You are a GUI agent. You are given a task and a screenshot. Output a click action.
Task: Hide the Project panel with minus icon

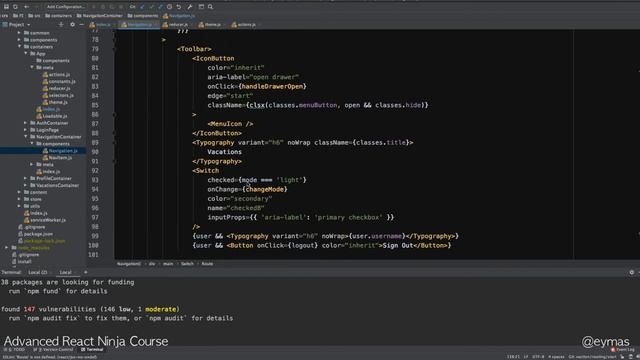tap(81, 24)
